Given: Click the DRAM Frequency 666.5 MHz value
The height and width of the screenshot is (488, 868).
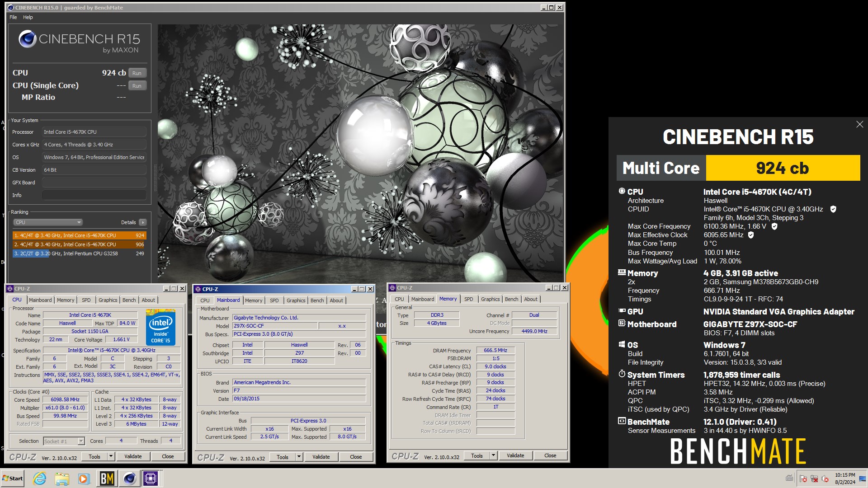Looking at the screenshot, I should 495,350.
